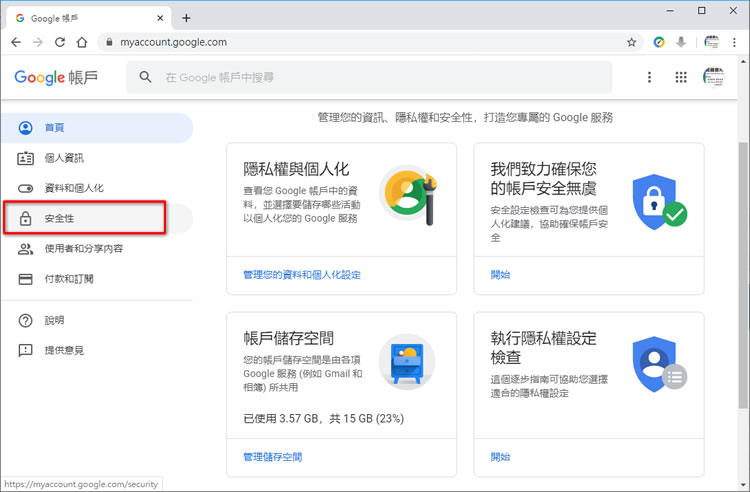Click the 說明 question mark icon

click(x=25, y=320)
